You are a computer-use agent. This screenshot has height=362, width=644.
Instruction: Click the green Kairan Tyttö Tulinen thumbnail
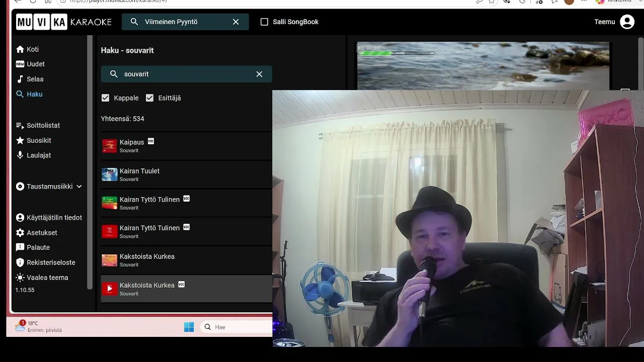tap(110, 203)
